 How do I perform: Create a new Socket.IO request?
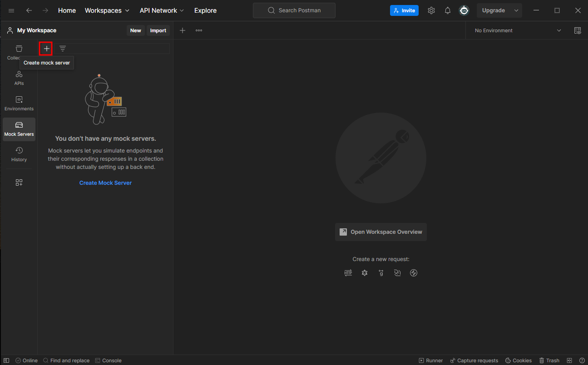click(x=414, y=273)
